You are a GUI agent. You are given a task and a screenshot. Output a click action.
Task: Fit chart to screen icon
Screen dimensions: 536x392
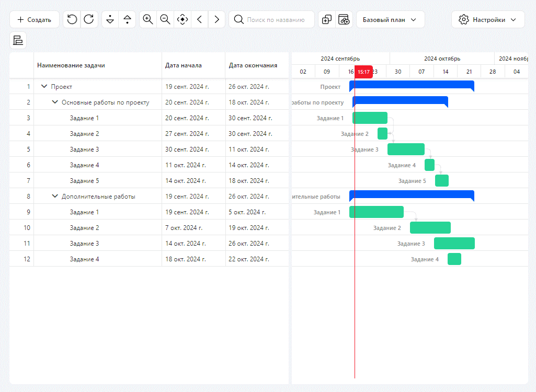[183, 19]
